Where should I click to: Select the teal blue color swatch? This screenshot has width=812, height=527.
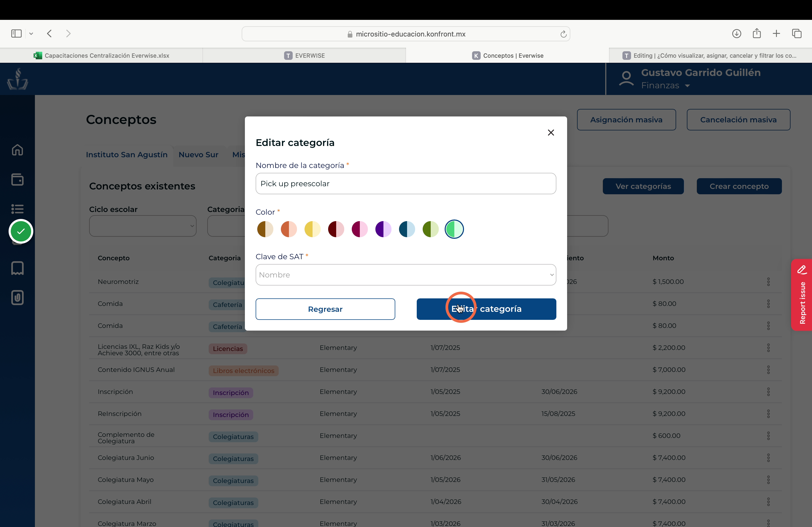[x=407, y=229]
